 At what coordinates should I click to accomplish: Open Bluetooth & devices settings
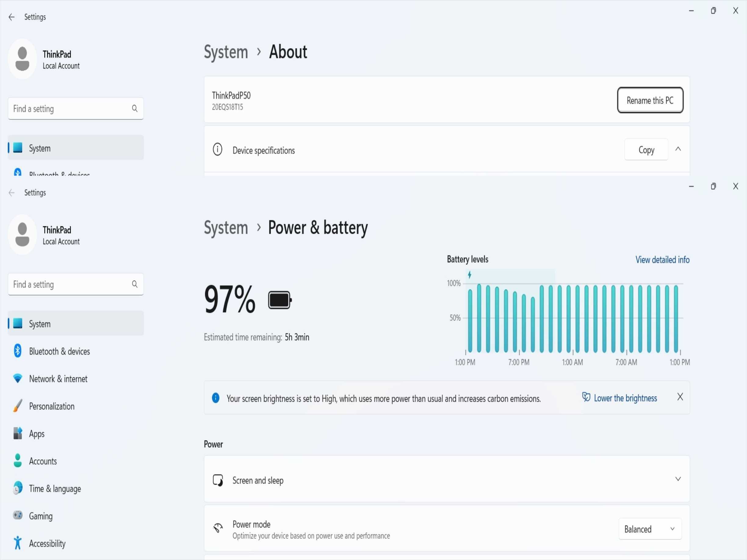tap(76, 351)
